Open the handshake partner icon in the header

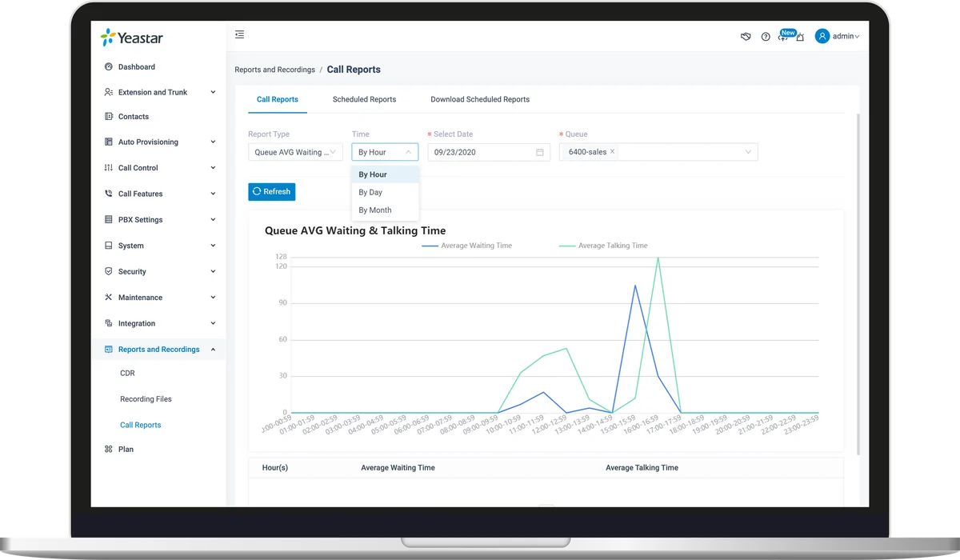pyautogui.click(x=746, y=36)
